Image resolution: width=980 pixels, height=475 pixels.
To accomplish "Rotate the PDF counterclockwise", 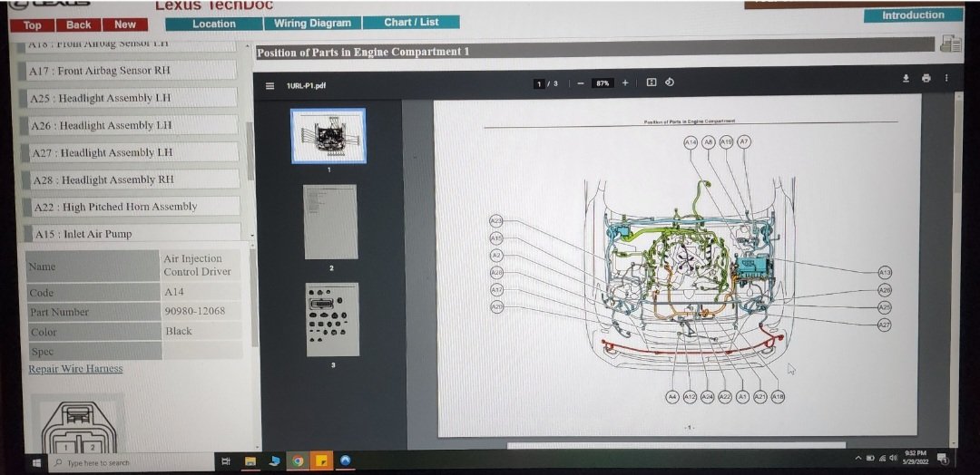I will click(x=670, y=82).
